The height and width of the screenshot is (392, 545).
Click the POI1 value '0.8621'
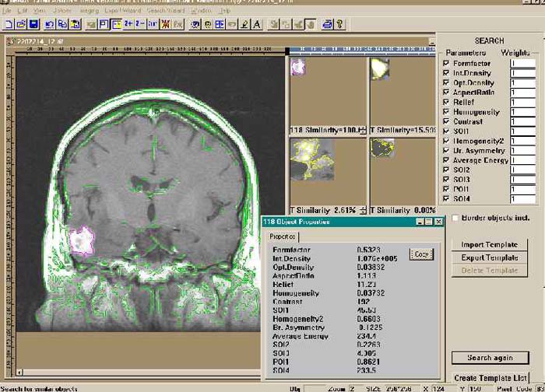(x=368, y=362)
